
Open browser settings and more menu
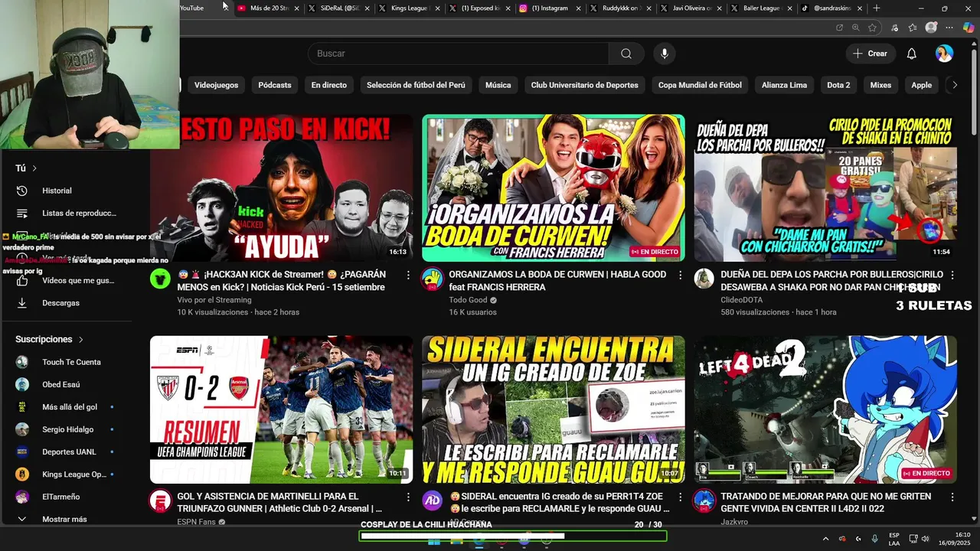point(950,28)
